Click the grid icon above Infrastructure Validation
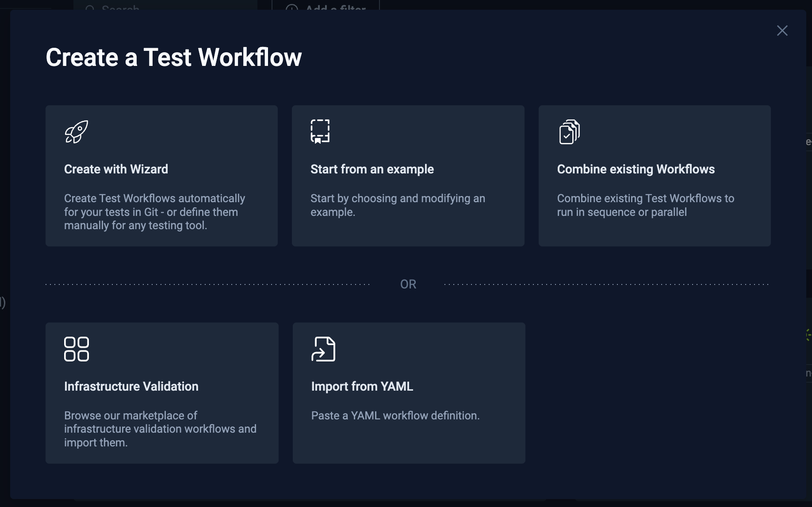Screen dimensions: 812x507 click(77, 349)
